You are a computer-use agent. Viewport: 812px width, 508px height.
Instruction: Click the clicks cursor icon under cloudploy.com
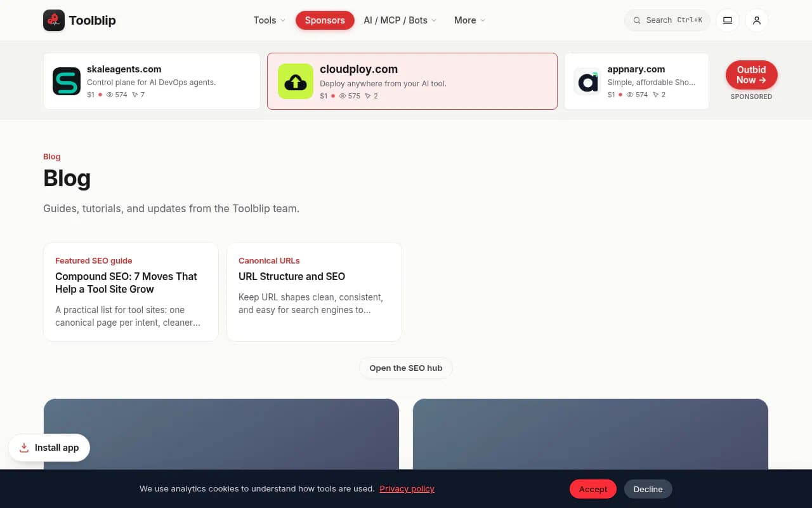click(x=368, y=96)
